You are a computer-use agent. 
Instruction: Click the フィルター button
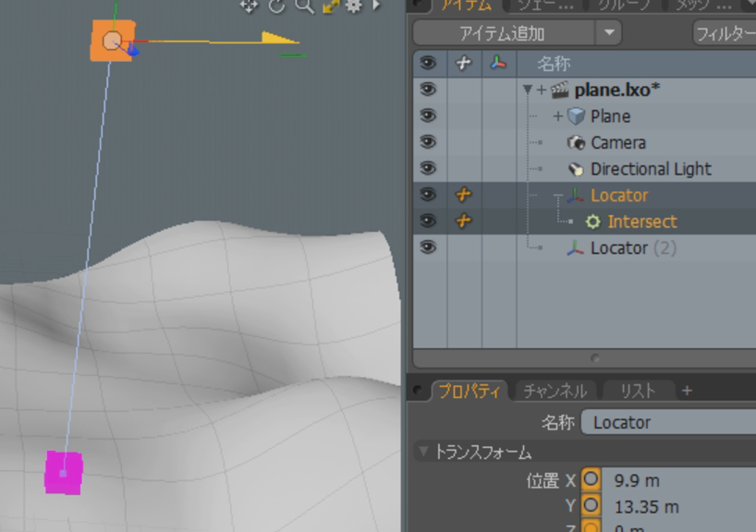pos(724,34)
